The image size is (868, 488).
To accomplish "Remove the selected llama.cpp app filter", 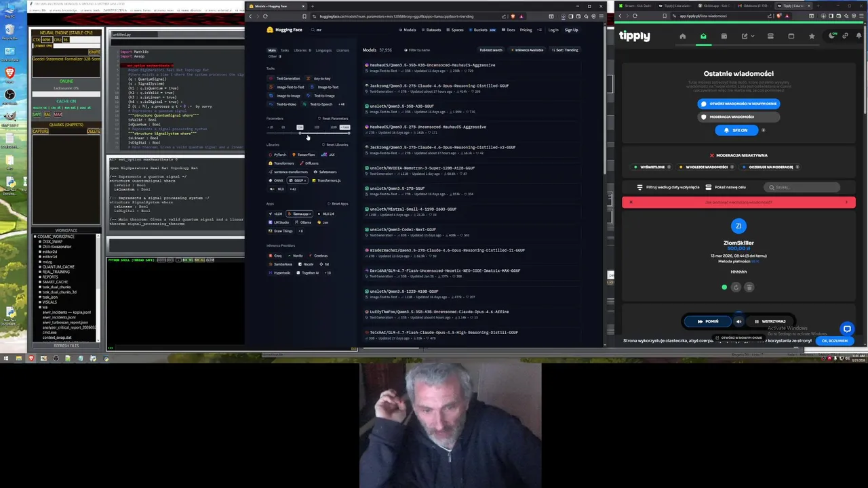I will click(x=300, y=214).
